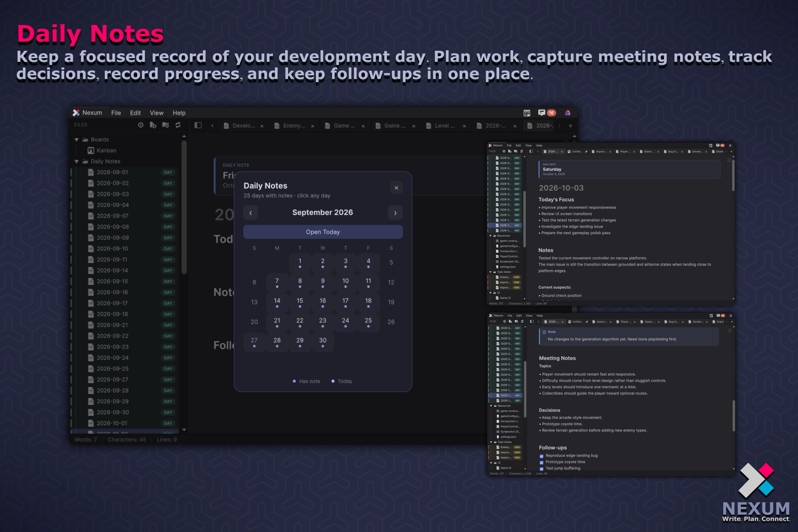Screen dimensions: 798x532
Task: Uncheck Reproduce edge-landing bug follow-up
Action: point(541,456)
